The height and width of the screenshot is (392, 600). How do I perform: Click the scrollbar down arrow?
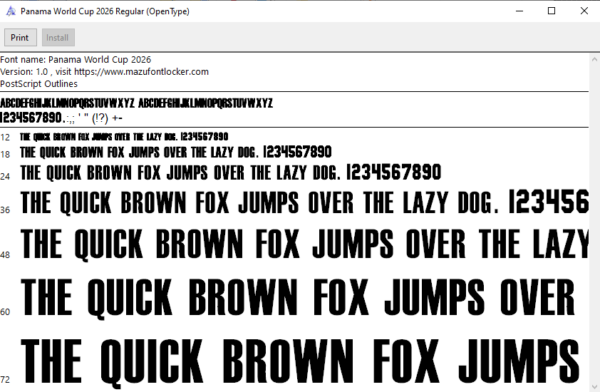pyautogui.click(x=594, y=386)
